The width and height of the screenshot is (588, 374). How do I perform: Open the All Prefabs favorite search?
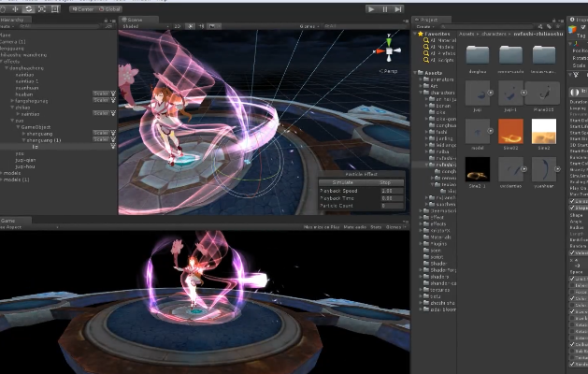click(439, 53)
